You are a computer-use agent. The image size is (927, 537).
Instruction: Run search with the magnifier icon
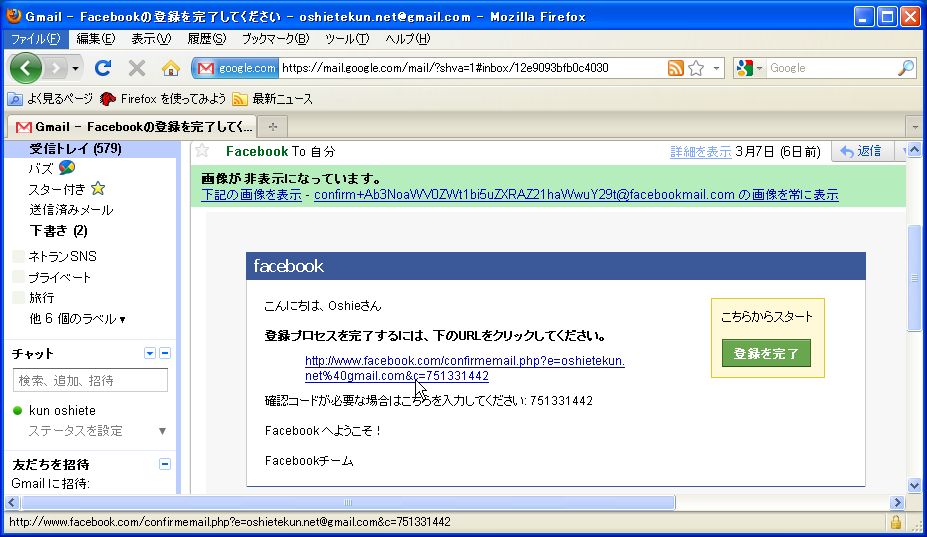pos(905,68)
